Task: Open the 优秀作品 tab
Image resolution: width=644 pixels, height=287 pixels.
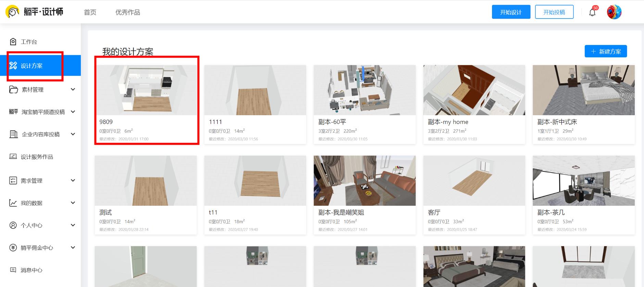Action: click(128, 12)
